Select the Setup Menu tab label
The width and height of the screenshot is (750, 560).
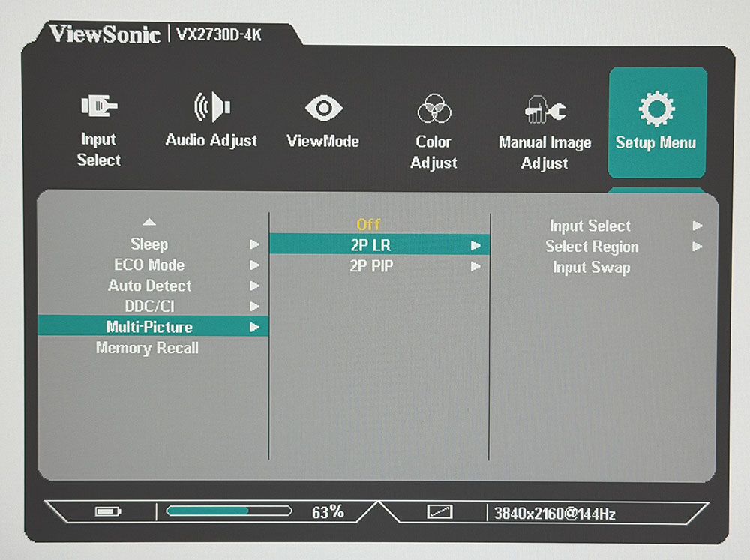point(655,142)
